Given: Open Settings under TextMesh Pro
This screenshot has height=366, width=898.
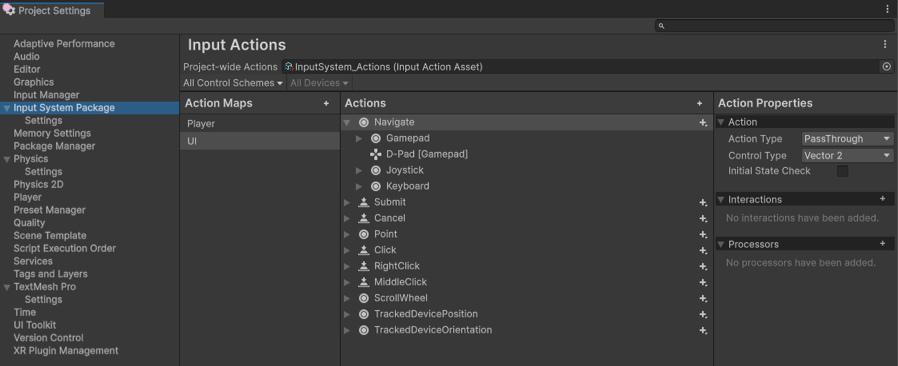Looking at the screenshot, I should coord(44,300).
